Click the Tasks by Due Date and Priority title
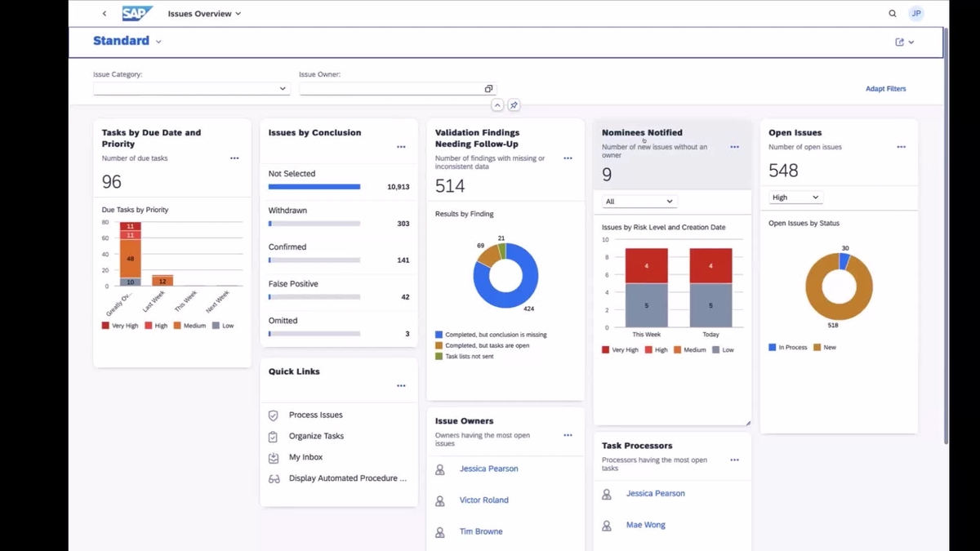The height and width of the screenshot is (551, 980). (x=151, y=138)
